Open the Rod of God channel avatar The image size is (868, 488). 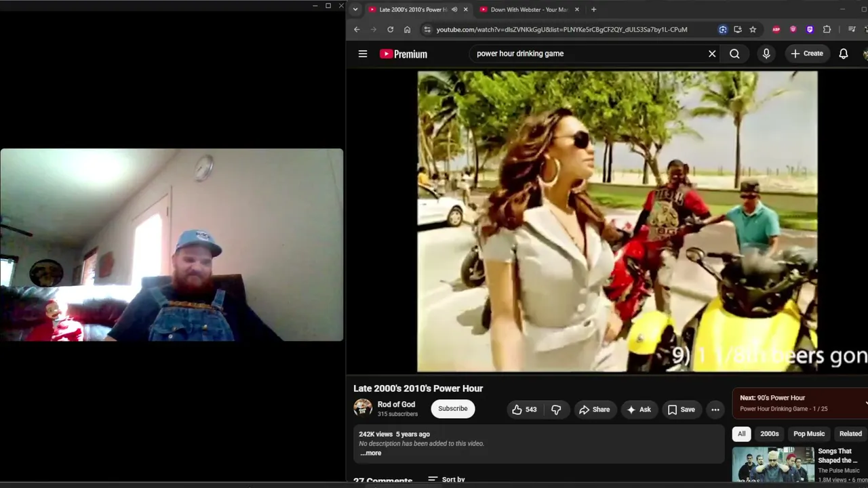tap(363, 407)
